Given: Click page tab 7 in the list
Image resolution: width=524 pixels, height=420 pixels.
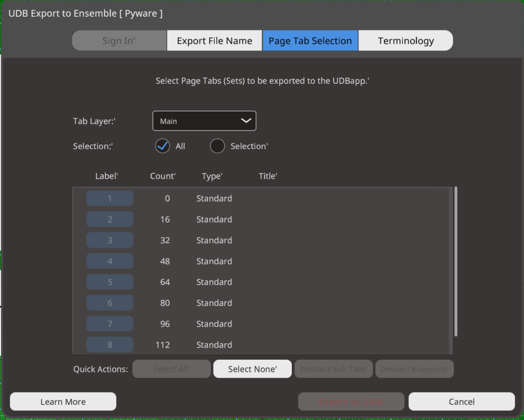Looking at the screenshot, I should pyautogui.click(x=110, y=324).
